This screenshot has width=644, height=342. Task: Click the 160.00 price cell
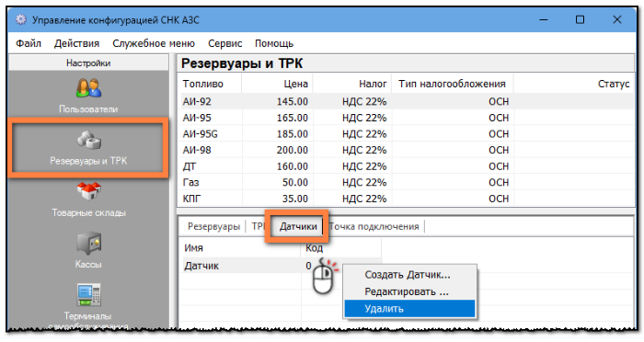tap(292, 166)
